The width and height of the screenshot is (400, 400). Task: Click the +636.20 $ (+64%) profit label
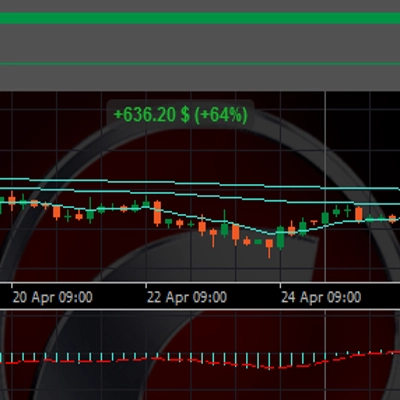[180, 115]
